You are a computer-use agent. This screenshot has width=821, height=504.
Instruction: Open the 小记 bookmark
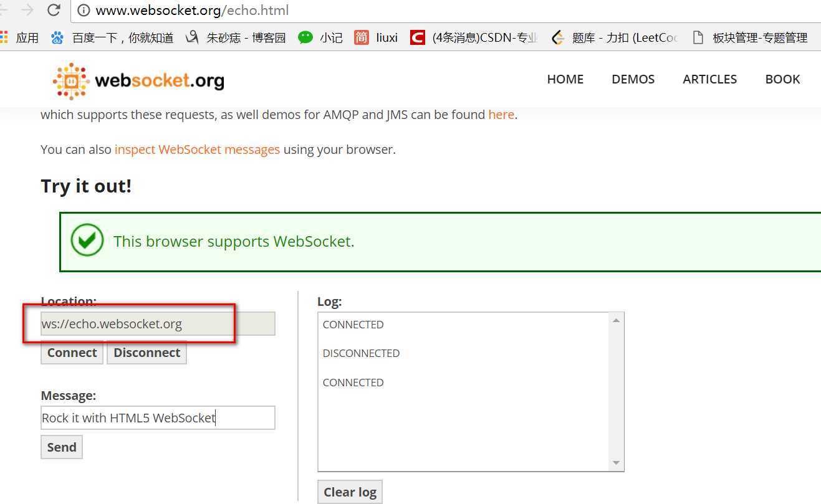[x=320, y=38]
